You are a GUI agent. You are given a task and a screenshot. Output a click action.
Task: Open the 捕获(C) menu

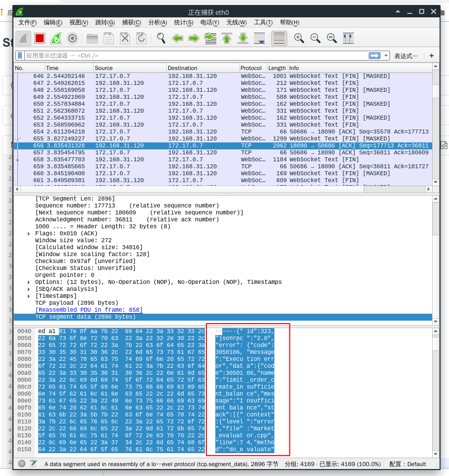click(x=131, y=22)
